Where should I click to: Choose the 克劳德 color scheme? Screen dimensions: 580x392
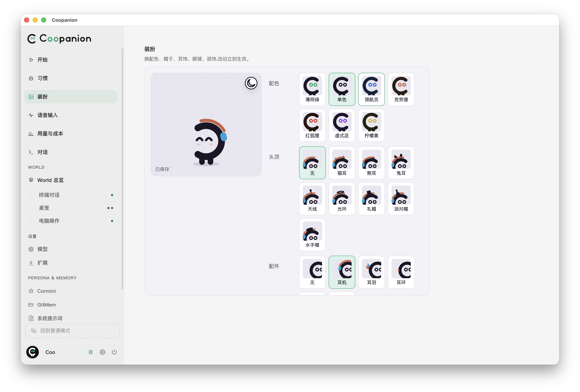coord(401,89)
